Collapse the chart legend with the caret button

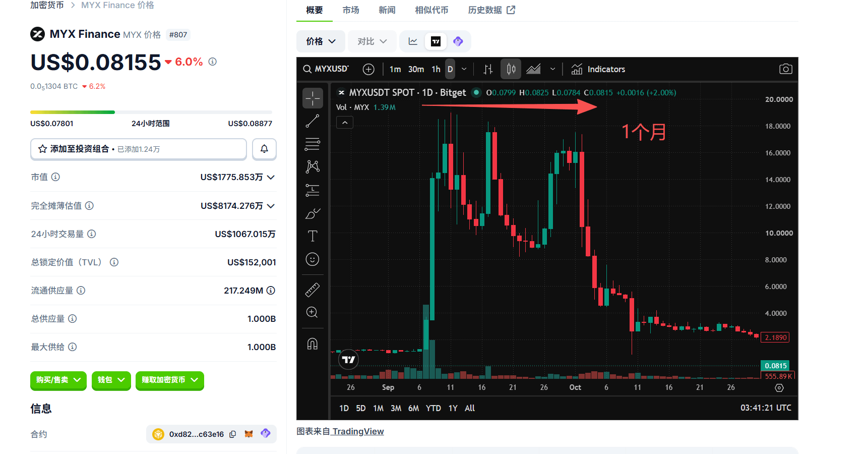(345, 123)
